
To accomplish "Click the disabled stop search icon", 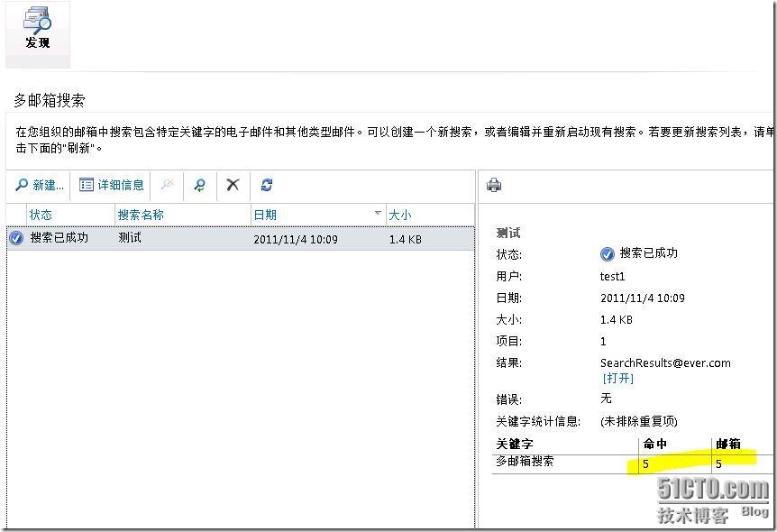I will (x=167, y=185).
